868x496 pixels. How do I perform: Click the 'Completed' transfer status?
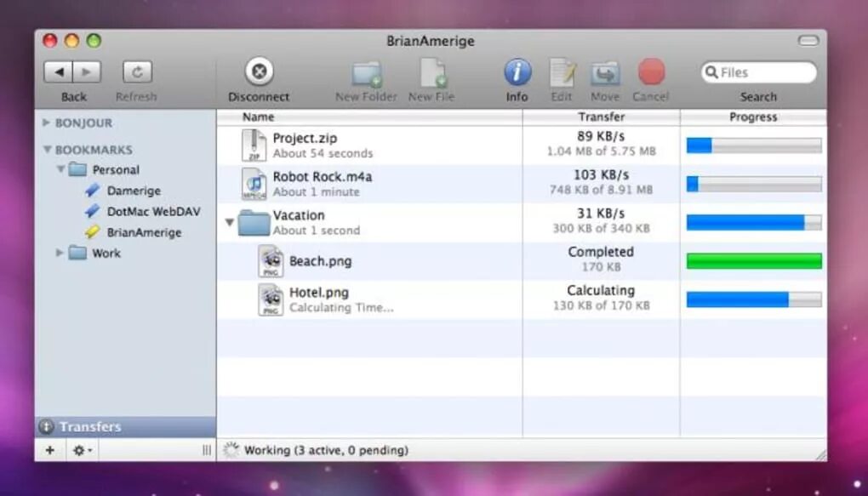(601, 252)
